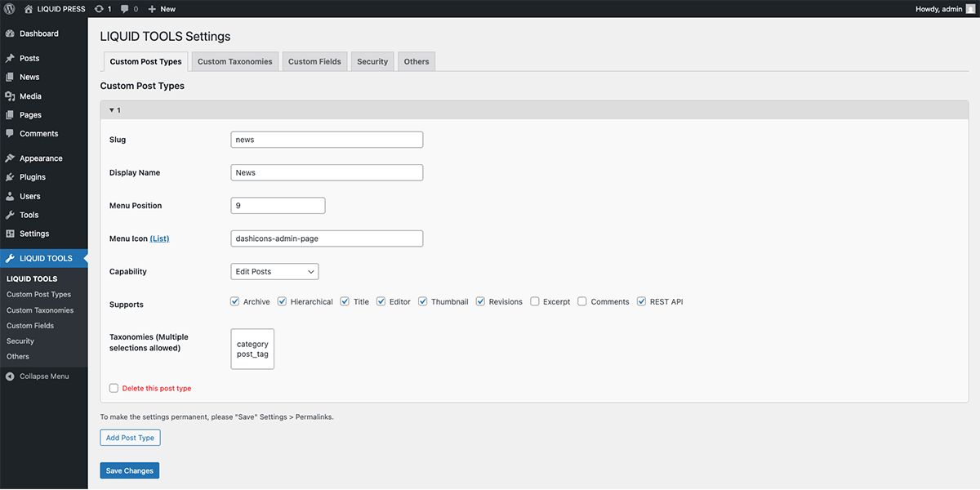
Task: Toggle the Editor support checkbox
Action: pyautogui.click(x=381, y=301)
